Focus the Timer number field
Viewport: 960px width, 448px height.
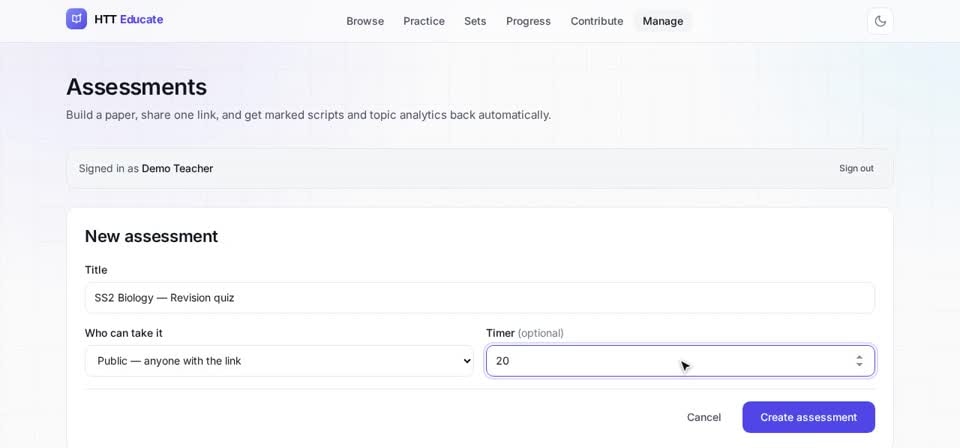point(680,361)
